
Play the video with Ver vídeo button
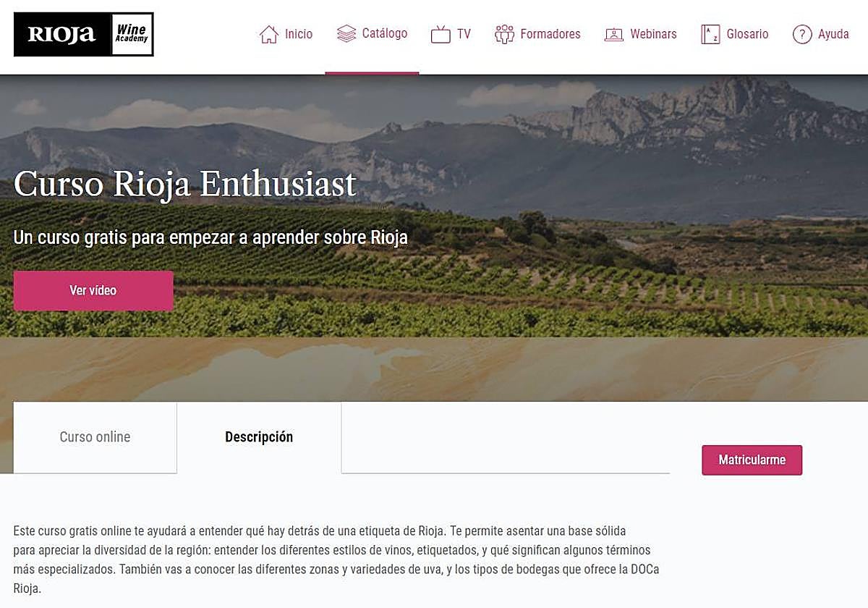93,290
